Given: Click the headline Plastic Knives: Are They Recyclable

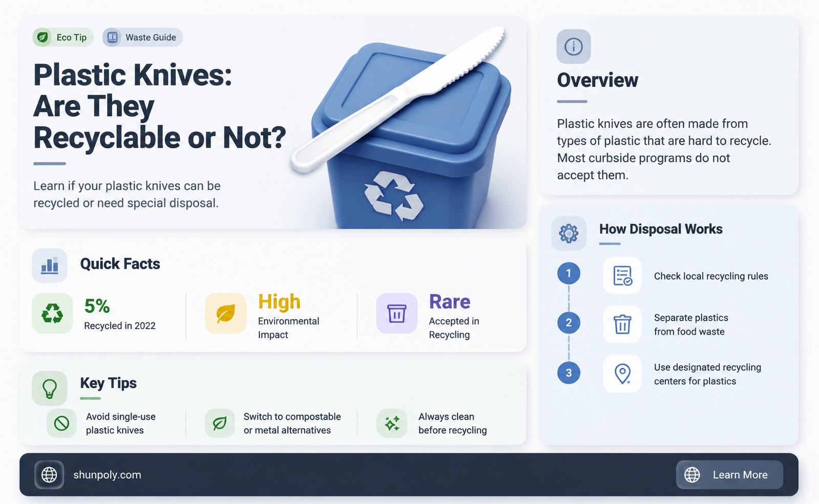Looking at the screenshot, I should coord(159,107).
